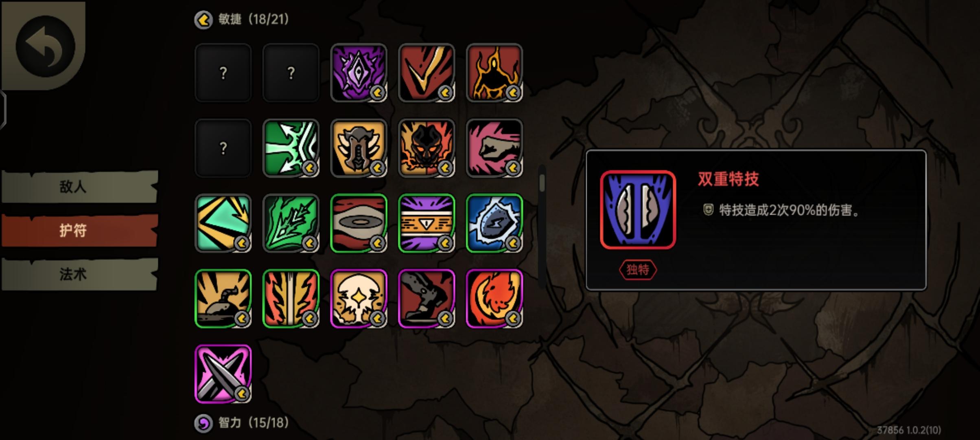Screen dimensions: 980x440
Task: Select the blue lightning shield amulet
Action: coord(494,223)
